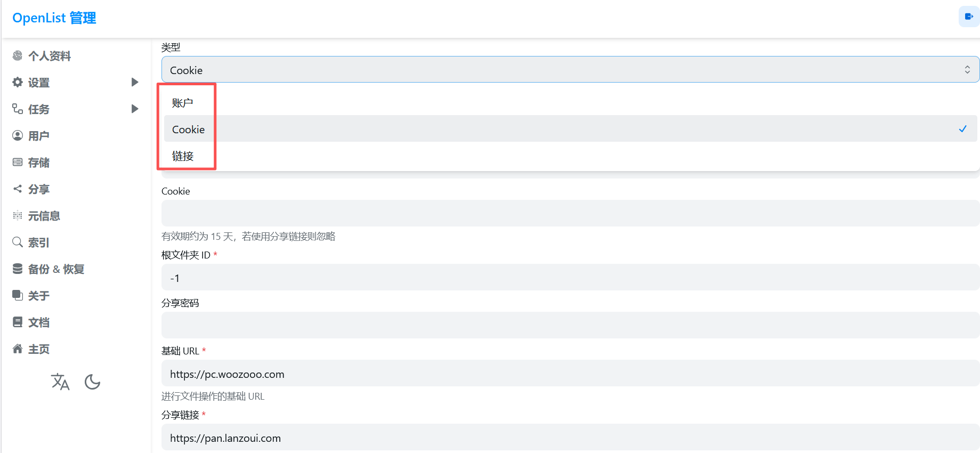This screenshot has height=453, width=980.
Task: Click the logout icon in top-right corner
Action: tap(969, 17)
